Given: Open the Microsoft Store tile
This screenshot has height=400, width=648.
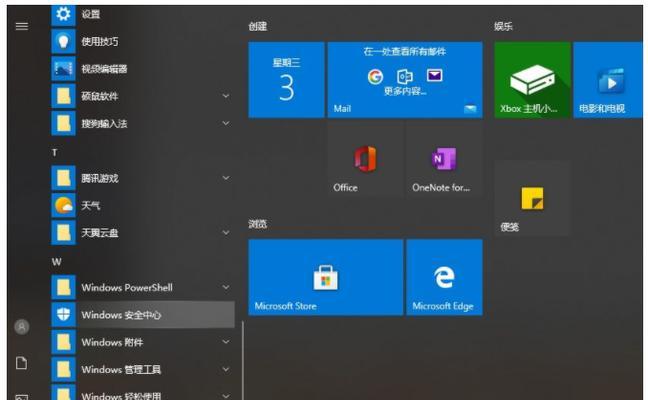Looking at the screenshot, I should click(x=326, y=277).
